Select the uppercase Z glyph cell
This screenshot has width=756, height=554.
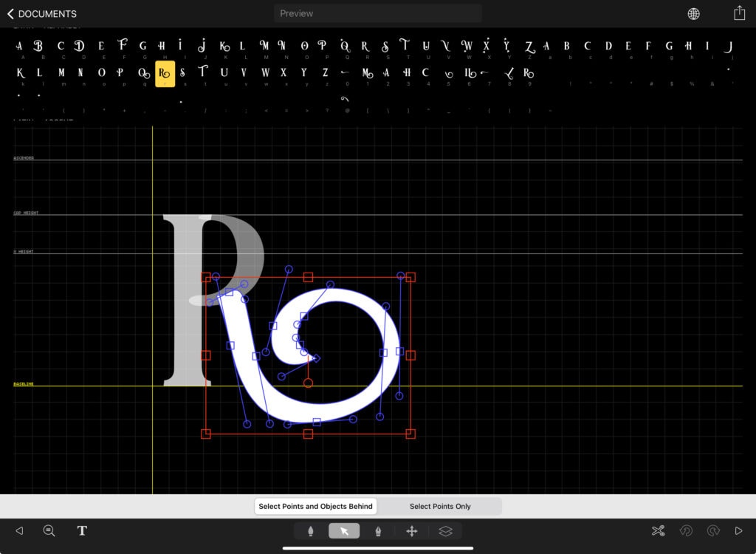[529, 47]
